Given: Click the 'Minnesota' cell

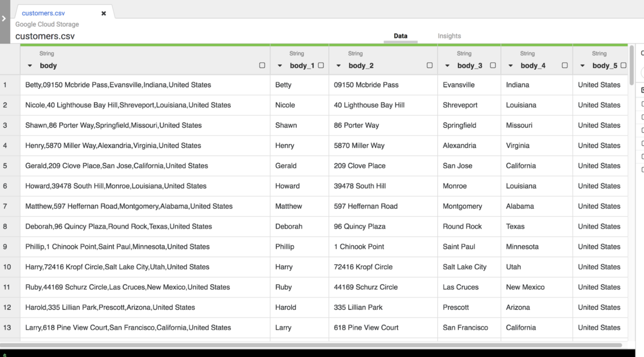Looking at the screenshot, I should click(x=537, y=247).
